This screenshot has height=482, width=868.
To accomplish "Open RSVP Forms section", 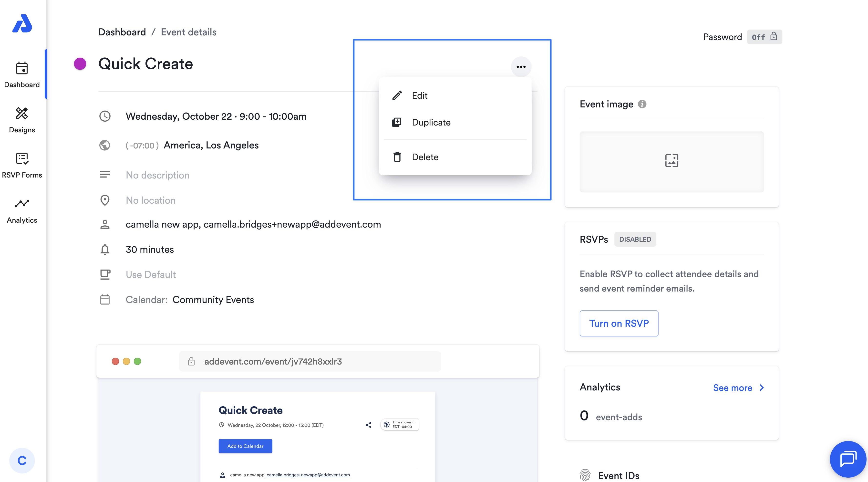I will coord(22,165).
